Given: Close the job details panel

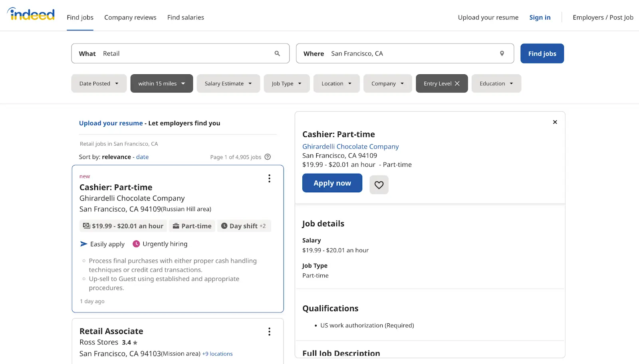Looking at the screenshot, I should (x=555, y=122).
